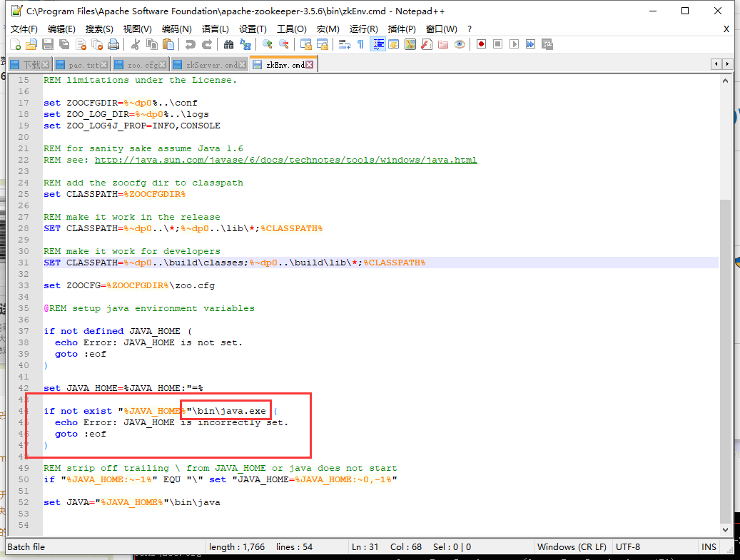Image resolution: width=740 pixels, height=560 pixels.
Task: Toggle the indent guide button
Action: pos(377,44)
